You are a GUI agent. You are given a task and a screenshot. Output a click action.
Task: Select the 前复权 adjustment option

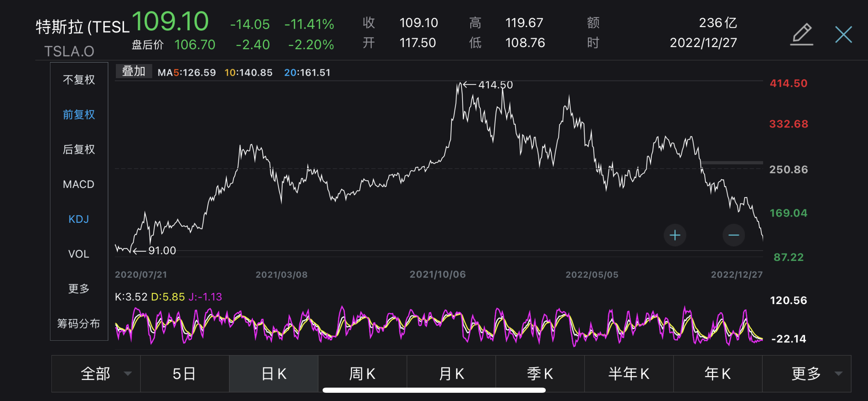coord(79,114)
